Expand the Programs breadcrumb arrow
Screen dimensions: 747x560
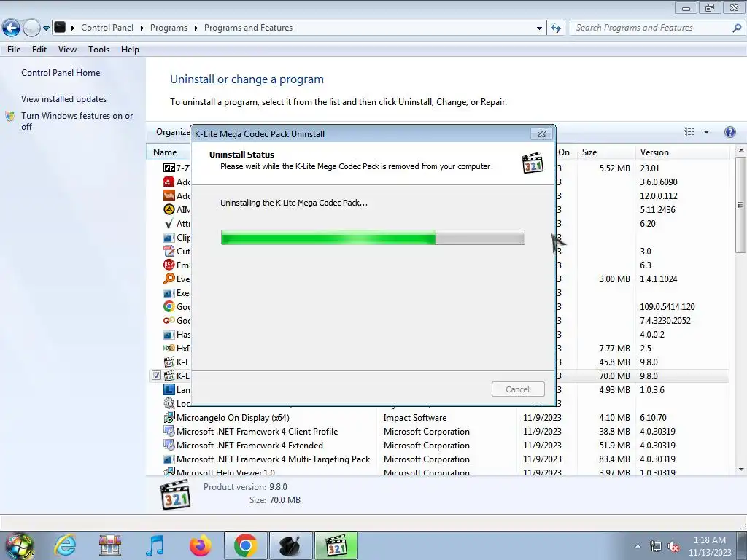pos(196,28)
